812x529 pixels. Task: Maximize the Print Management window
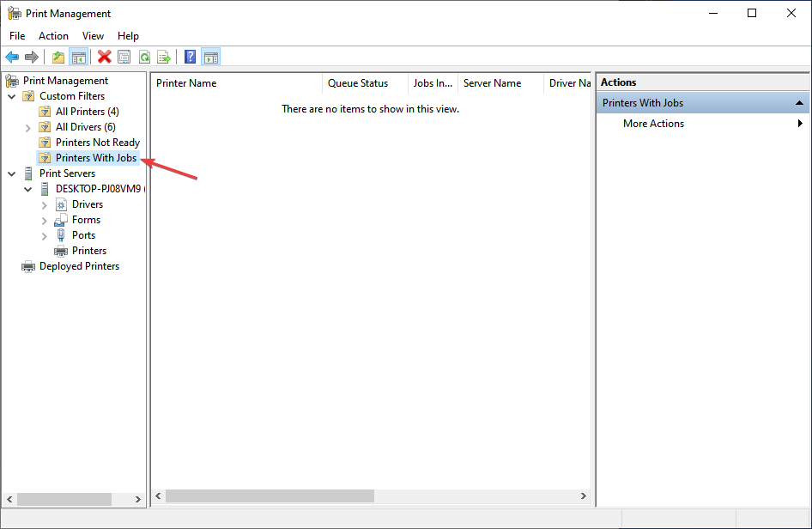pyautogui.click(x=752, y=14)
